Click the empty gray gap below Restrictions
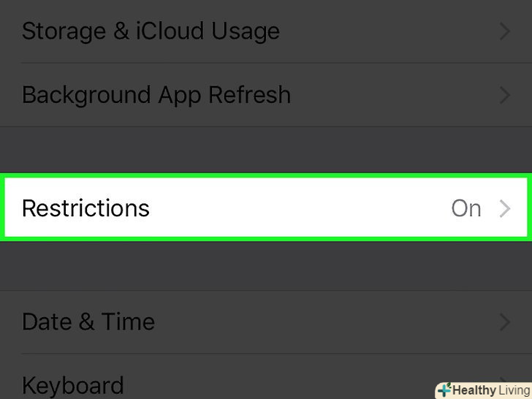 266,265
